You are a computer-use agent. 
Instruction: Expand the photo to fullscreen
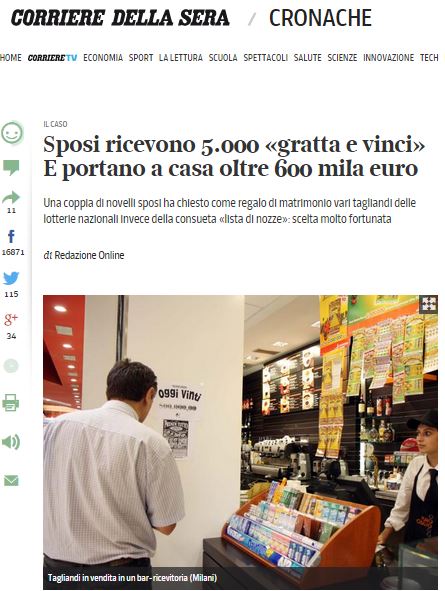pyautogui.click(x=428, y=304)
